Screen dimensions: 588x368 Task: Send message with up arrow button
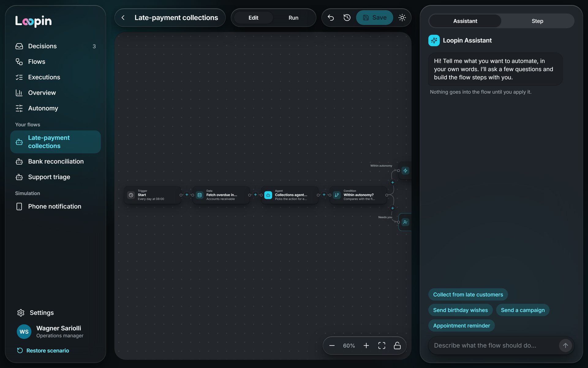[565, 345]
